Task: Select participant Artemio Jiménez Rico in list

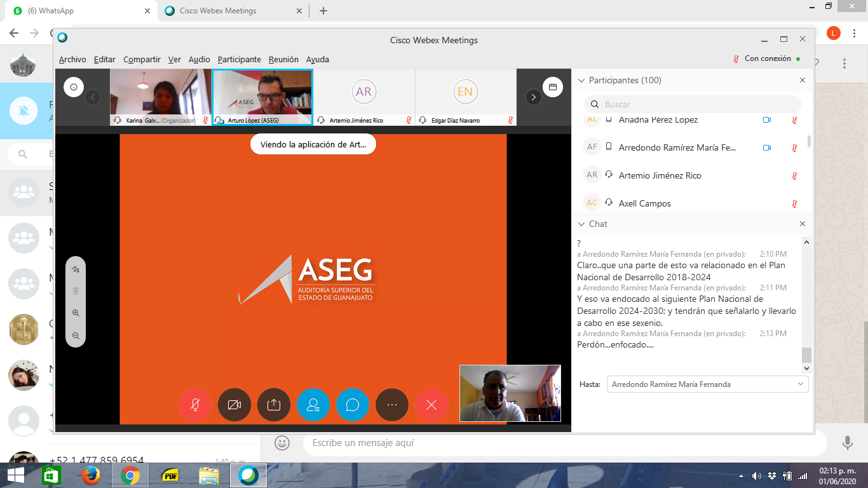Action: 660,175
